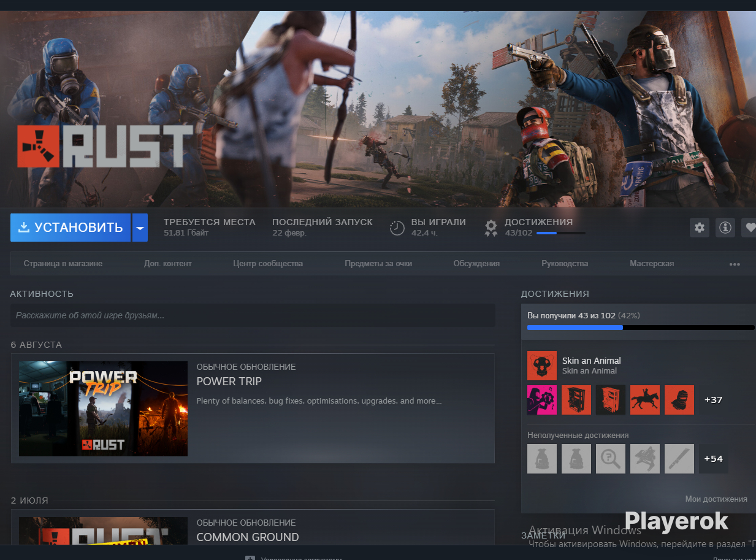
Task: Click the achievements ribbon icon in header
Action: pyautogui.click(x=491, y=228)
